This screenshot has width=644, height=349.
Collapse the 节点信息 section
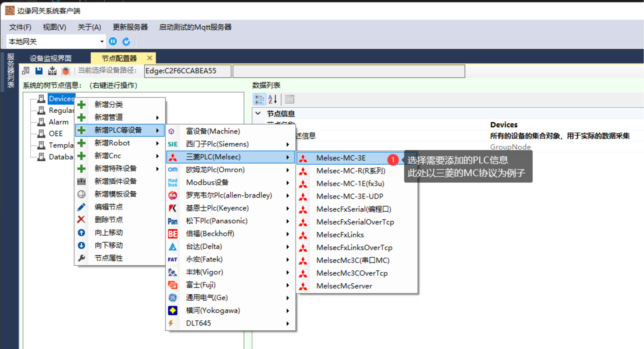[x=258, y=113]
